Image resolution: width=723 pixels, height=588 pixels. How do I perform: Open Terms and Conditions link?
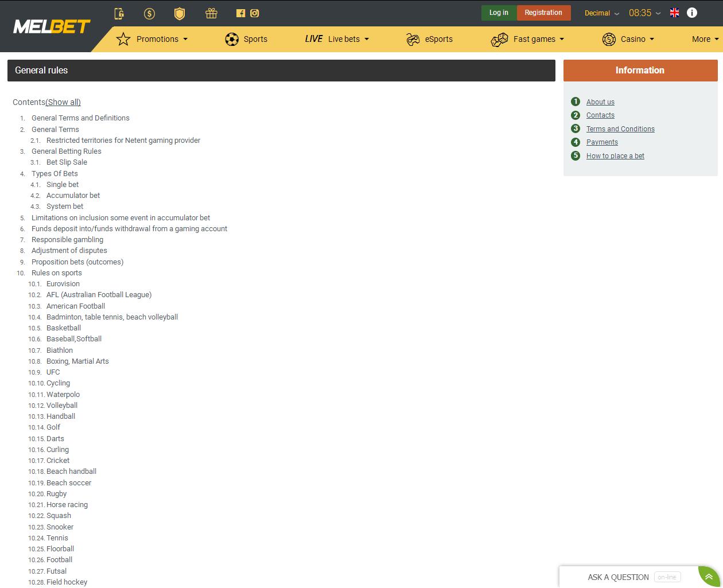(620, 129)
